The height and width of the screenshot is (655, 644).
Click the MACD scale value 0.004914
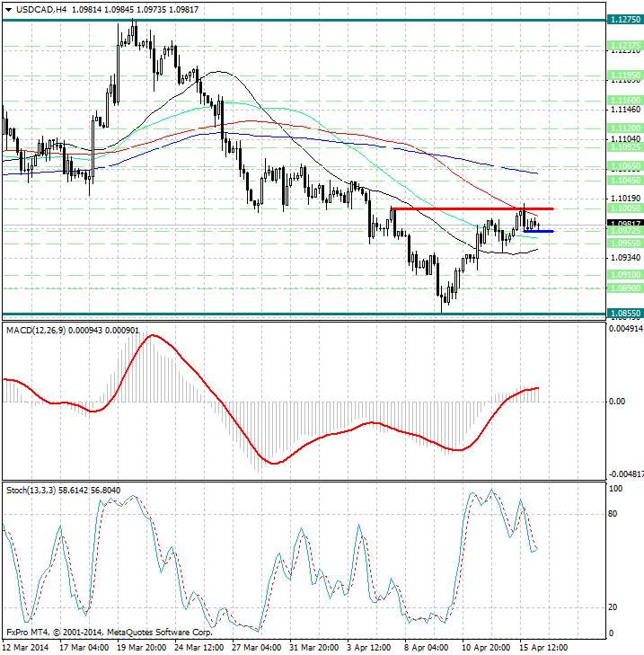(x=626, y=329)
